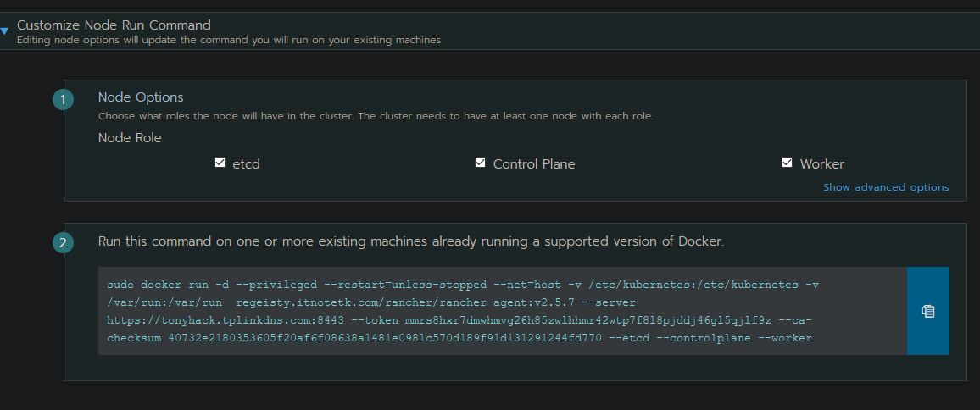Click inside the docker run command box
980x410 pixels.
502,311
